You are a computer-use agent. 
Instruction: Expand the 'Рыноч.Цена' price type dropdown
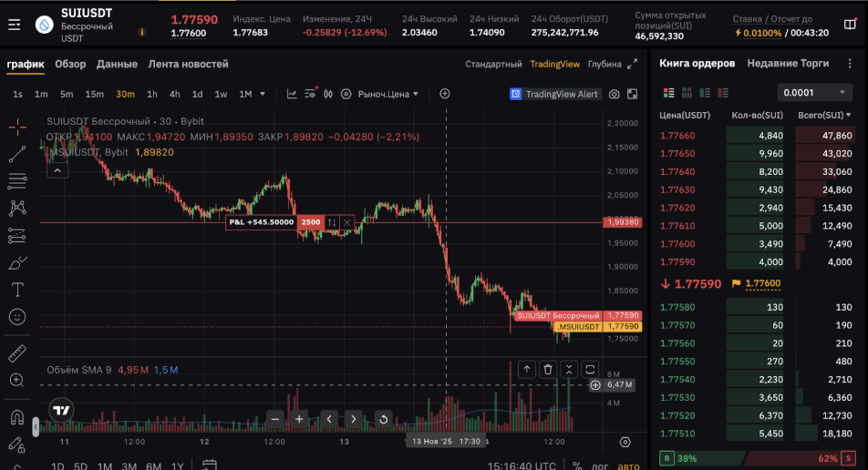[x=387, y=94]
